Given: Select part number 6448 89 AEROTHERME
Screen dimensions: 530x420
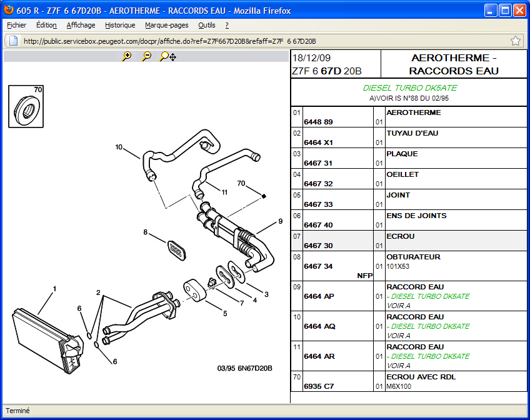Looking at the screenshot, I should pyautogui.click(x=318, y=122).
